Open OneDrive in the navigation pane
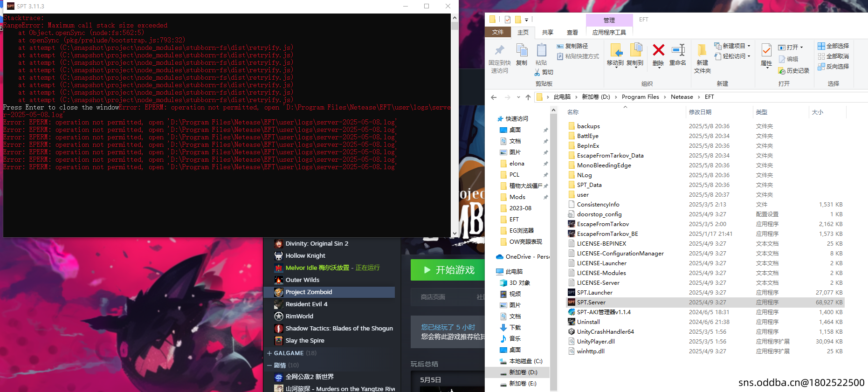The width and height of the screenshot is (868, 392). pos(523,257)
